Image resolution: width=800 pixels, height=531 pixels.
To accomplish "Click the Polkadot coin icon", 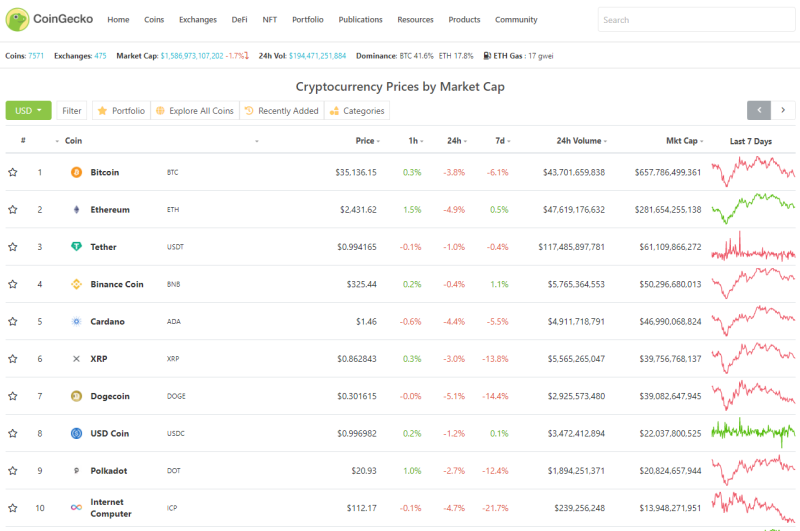I will 76,470.
